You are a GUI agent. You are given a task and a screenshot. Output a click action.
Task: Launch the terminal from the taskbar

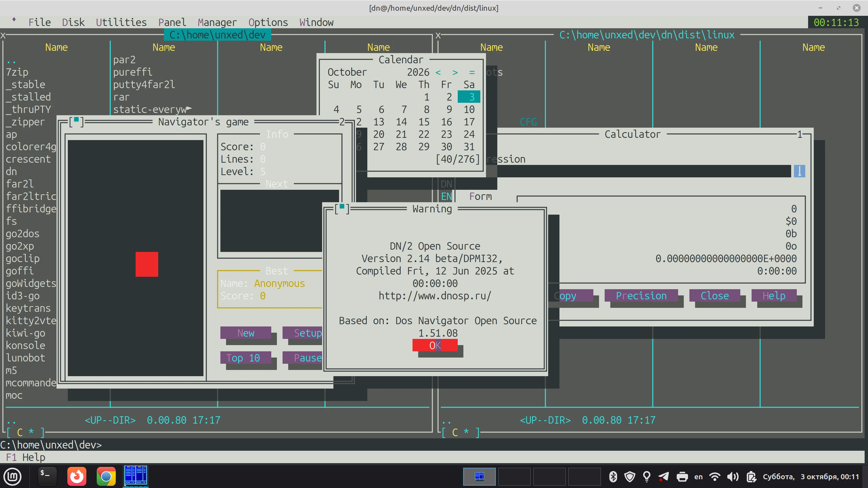[47, 476]
